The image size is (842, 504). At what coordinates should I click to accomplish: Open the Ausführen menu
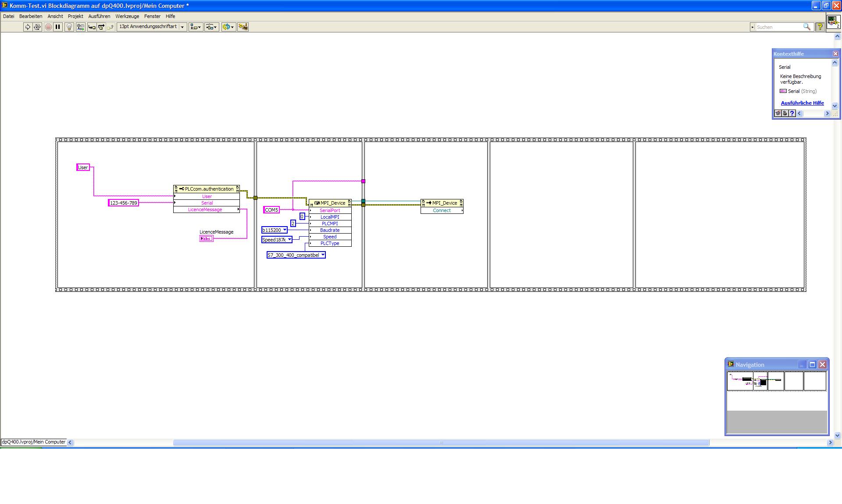coord(99,16)
